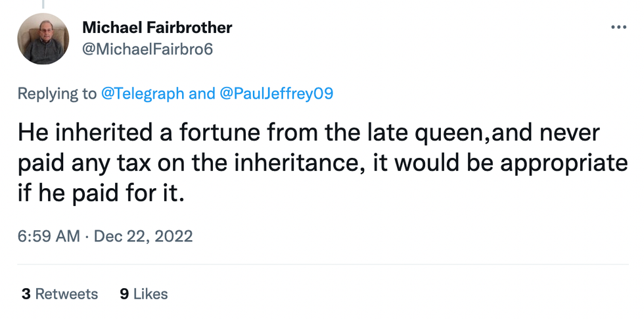Click the @MichaelFairbro6 handle
The width and height of the screenshot is (644, 319).
point(148,49)
